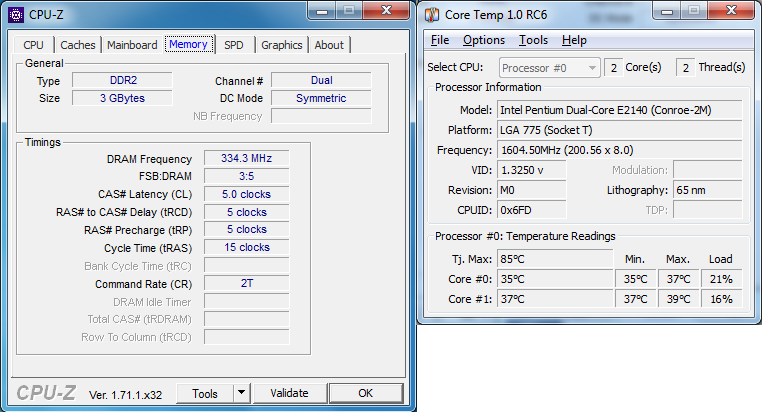The height and width of the screenshot is (412, 762).
Task: Click the empty NB Frequency field
Action: [x=321, y=116]
